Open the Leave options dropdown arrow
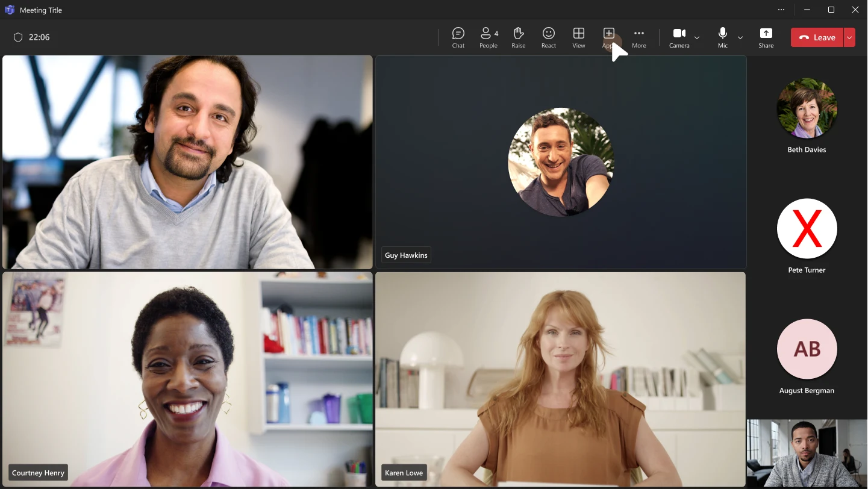Image resolution: width=868 pixels, height=489 pixels. [x=849, y=37]
